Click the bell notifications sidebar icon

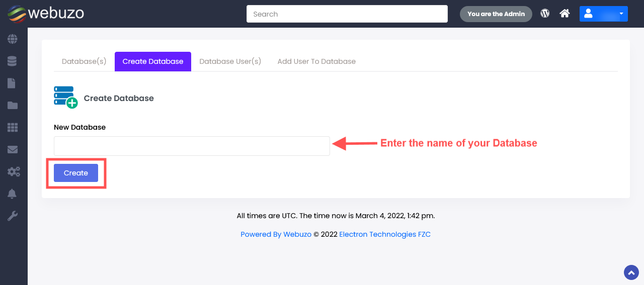point(13,194)
